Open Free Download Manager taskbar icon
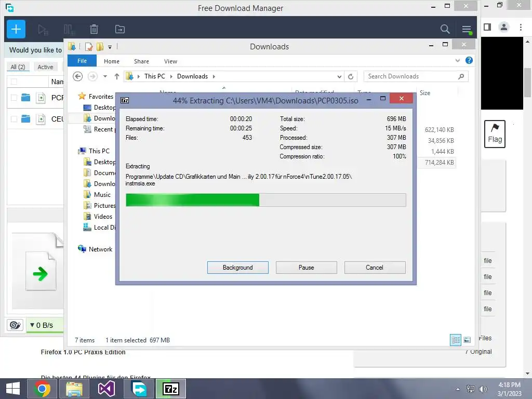The width and height of the screenshot is (532, 399). click(x=139, y=389)
